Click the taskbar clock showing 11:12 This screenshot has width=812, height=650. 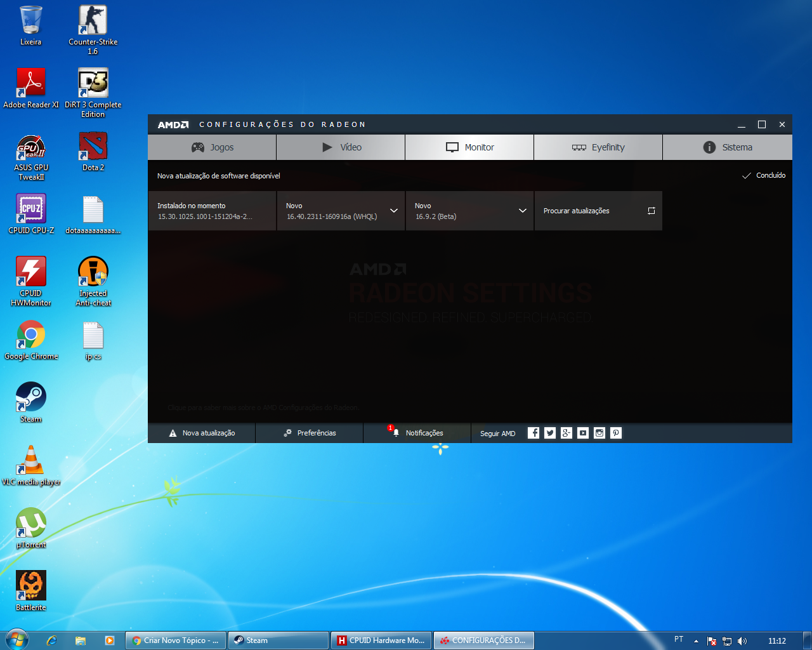[x=777, y=641]
